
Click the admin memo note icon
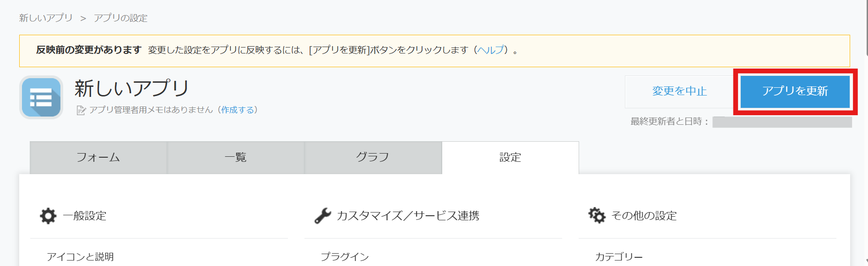[81, 110]
